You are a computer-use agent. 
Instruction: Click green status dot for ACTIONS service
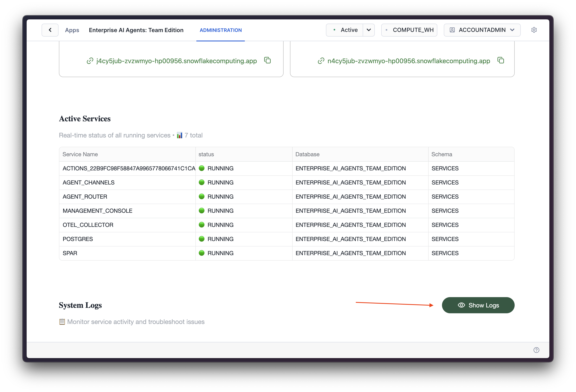tap(202, 168)
